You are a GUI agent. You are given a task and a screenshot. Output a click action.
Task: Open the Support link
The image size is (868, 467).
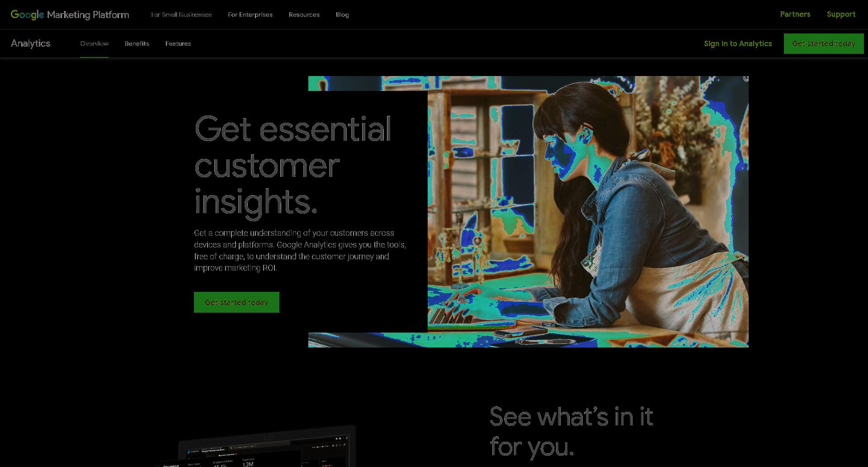tap(841, 14)
